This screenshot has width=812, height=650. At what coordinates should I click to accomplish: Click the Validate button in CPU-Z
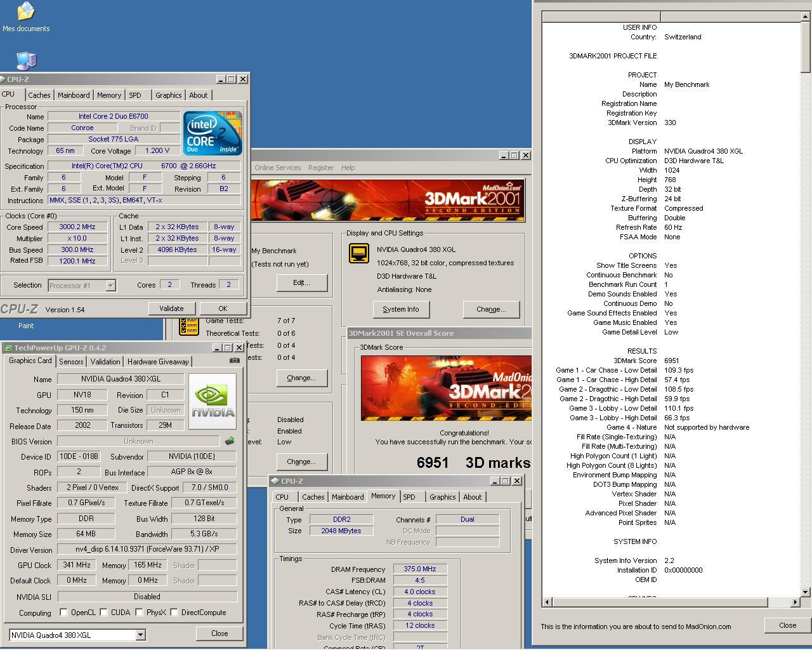171,308
